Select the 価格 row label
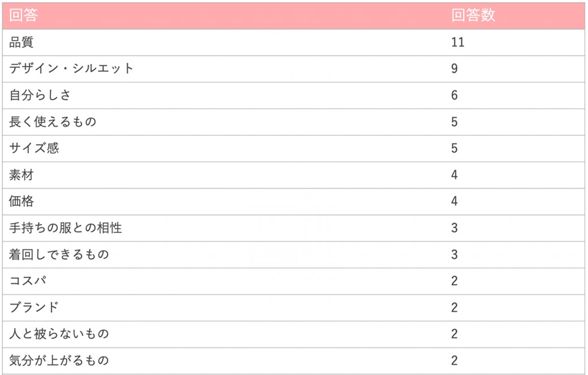588x375 pixels. point(22,202)
